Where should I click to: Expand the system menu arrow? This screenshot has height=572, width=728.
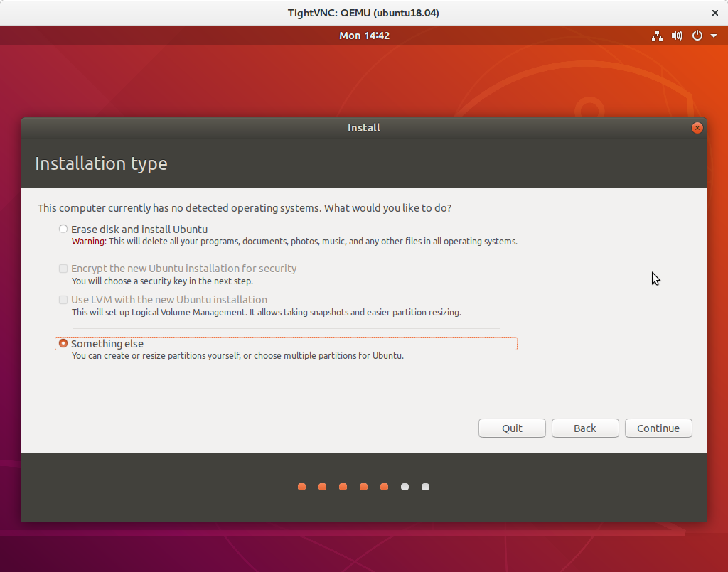pyautogui.click(x=714, y=36)
